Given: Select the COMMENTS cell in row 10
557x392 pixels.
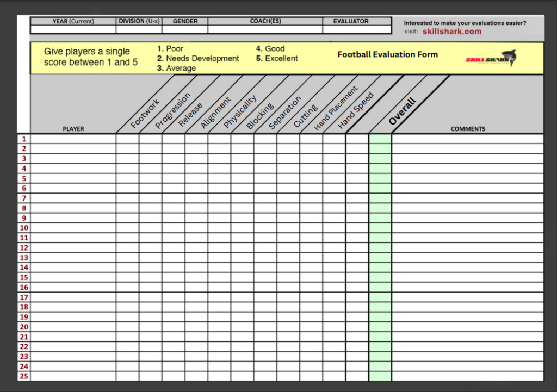Looking at the screenshot, I should tap(467, 228).
